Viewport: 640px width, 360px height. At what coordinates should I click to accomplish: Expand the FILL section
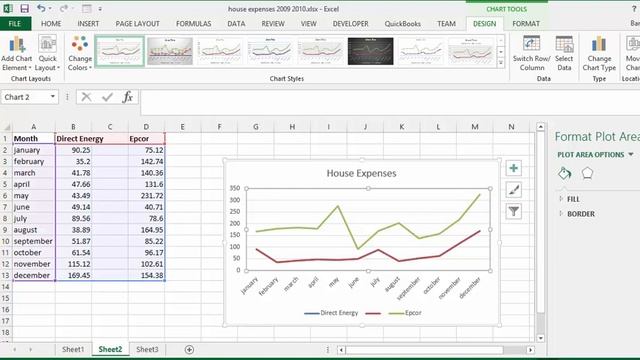pyautogui.click(x=573, y=199)
